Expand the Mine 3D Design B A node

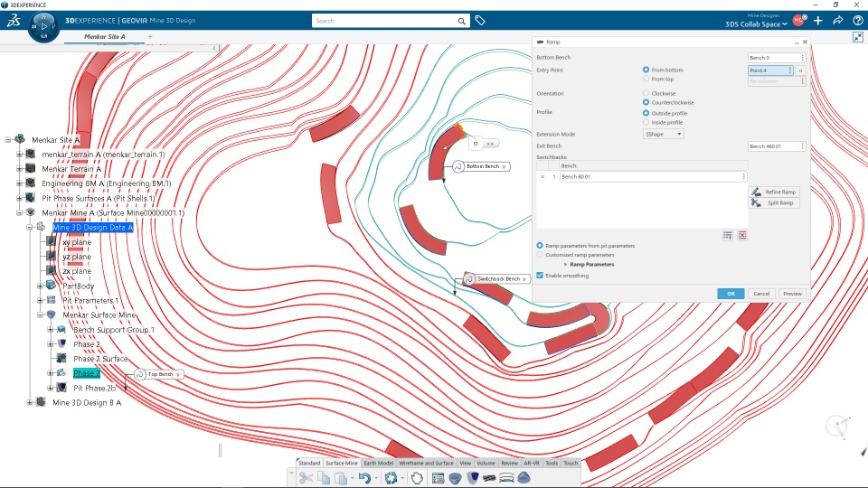coord(29,402)
